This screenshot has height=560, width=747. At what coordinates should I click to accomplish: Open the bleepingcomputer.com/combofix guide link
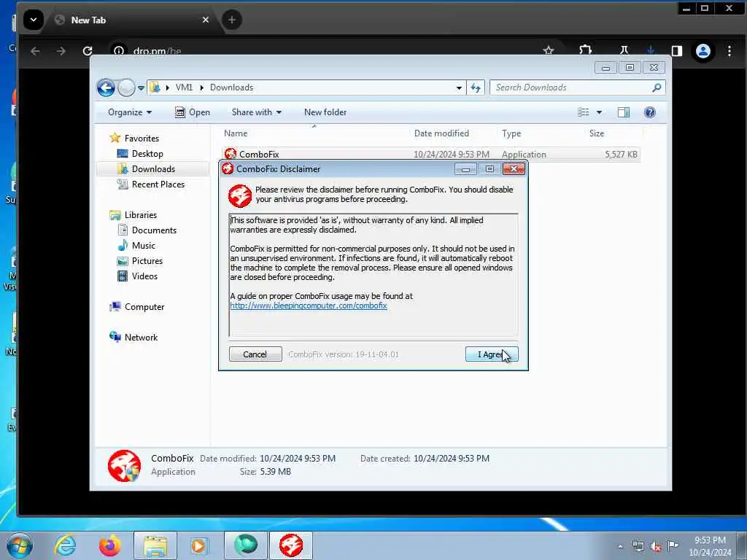[309, 306]
